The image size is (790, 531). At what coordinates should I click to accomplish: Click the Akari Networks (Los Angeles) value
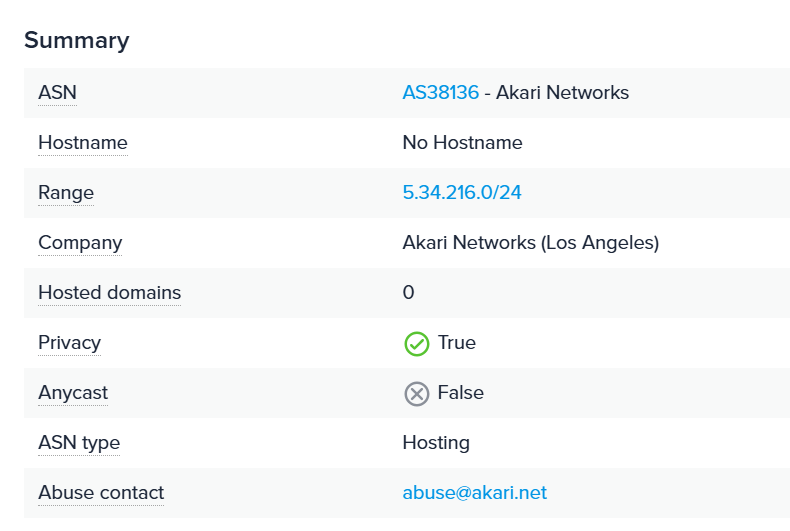click(x=530, y=243)
